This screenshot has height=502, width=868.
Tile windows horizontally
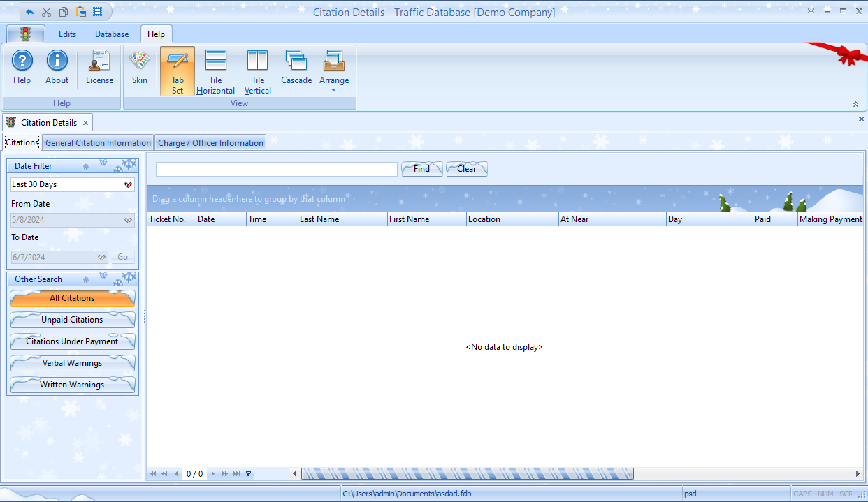coord(215,71)
